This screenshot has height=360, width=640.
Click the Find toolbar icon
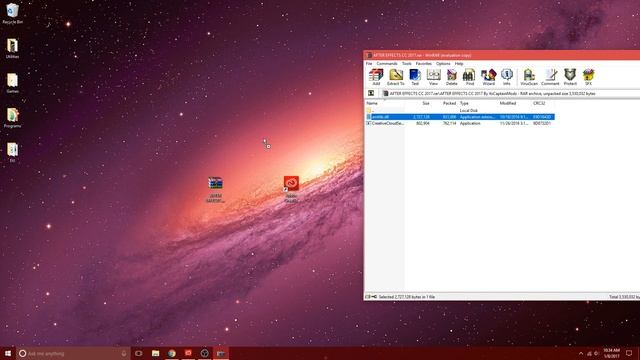coord(469,77)
